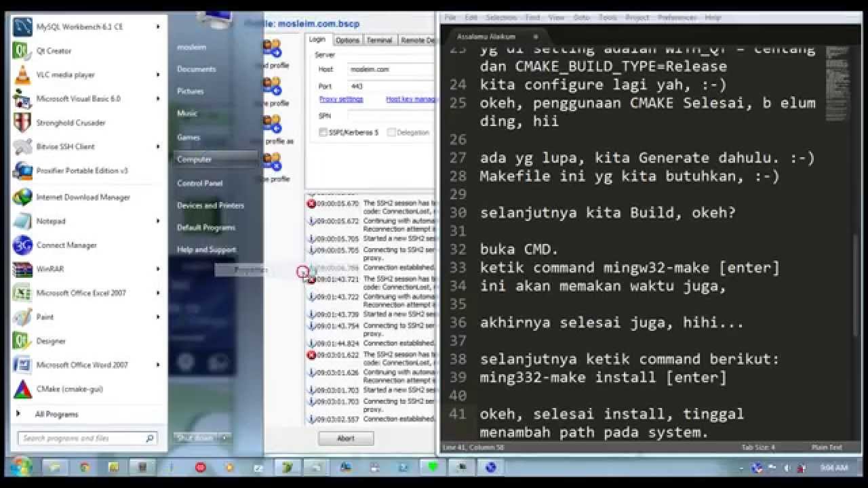The height and width of the screenshot is (488, 868).
Task: Open Microsoft Office Excel 2007 icon
Action: pos(22,293)
